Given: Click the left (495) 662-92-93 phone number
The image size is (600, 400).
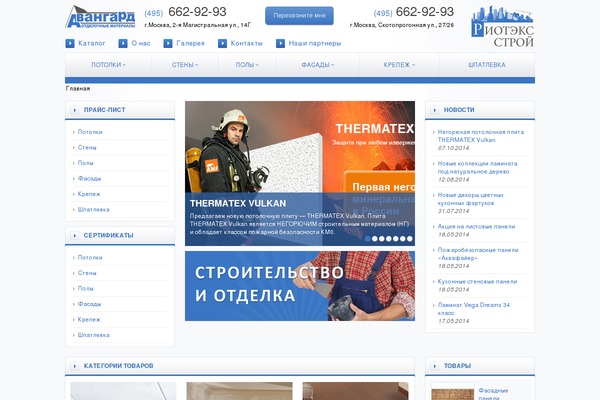Looking at the screenshot, I should pos(185,12).
